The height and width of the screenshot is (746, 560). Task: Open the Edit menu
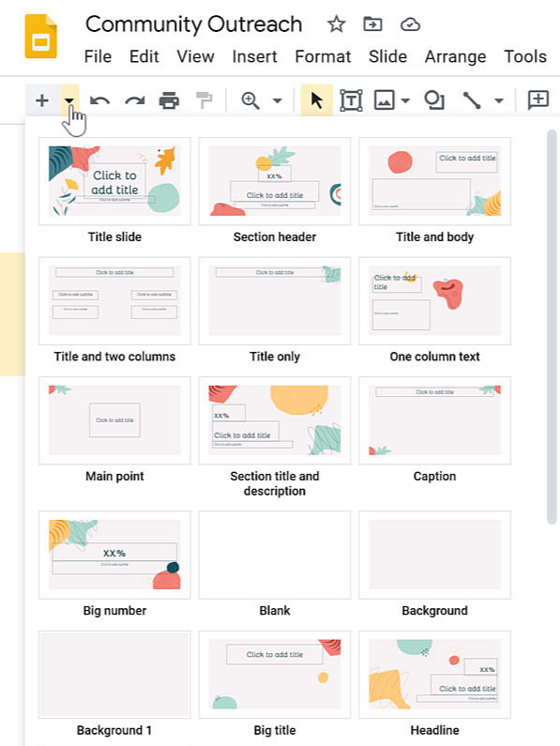click(144, 56)
